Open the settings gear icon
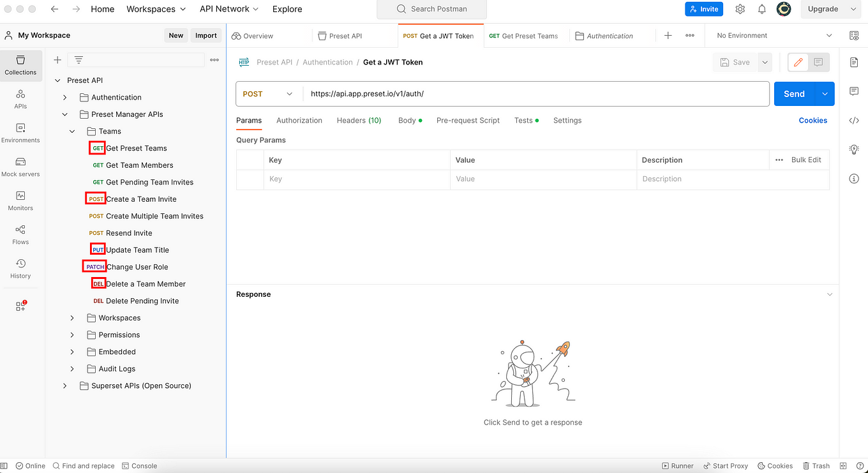This screenshot has height=473, width=868. [x=740, y=9]
